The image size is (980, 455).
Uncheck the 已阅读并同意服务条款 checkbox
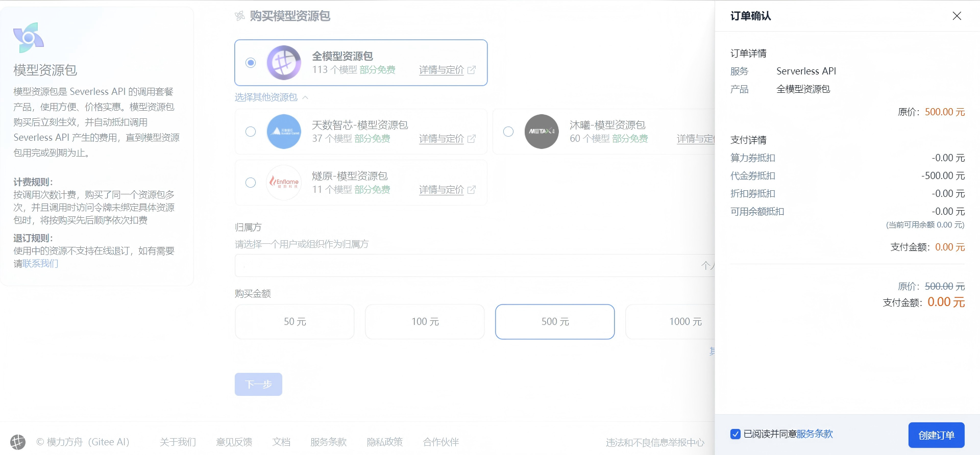pyautogui.click(x=736, y=434)
